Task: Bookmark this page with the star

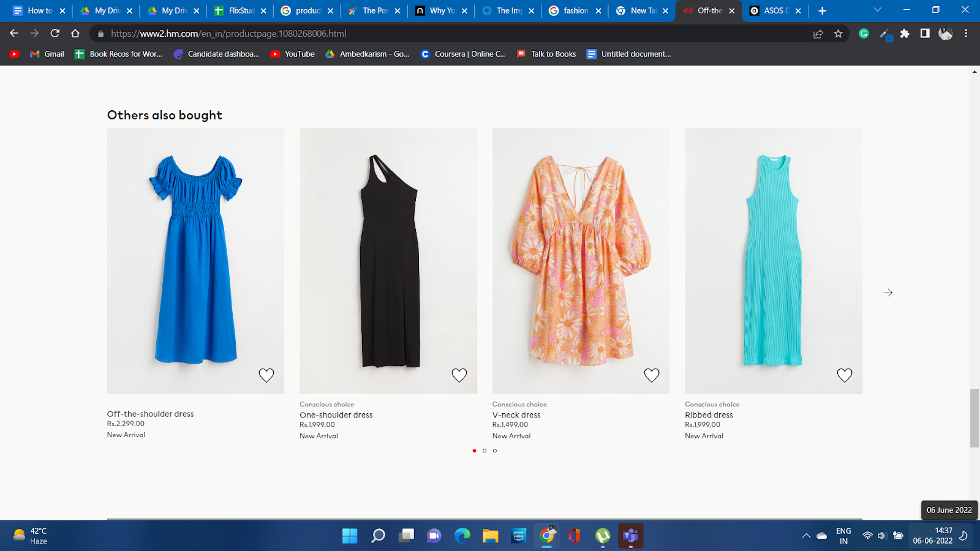Action: (x=839, y=34)
